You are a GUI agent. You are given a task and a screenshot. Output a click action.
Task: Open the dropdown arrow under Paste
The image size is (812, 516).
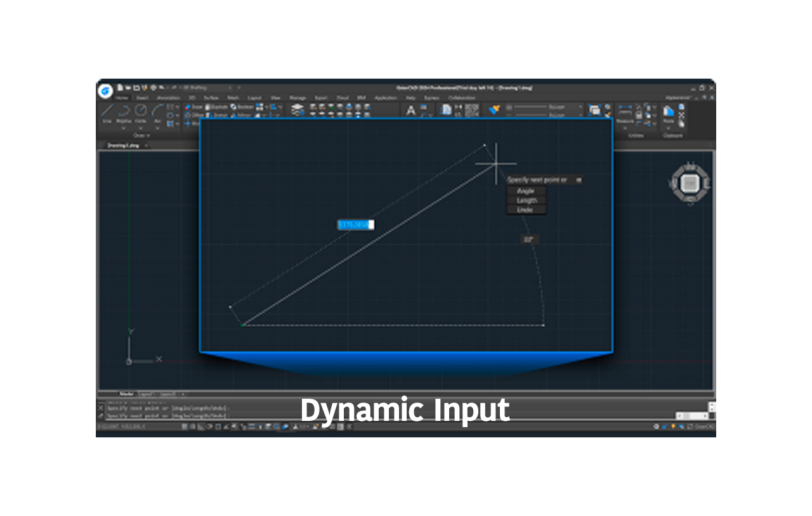tap(669, 128)
